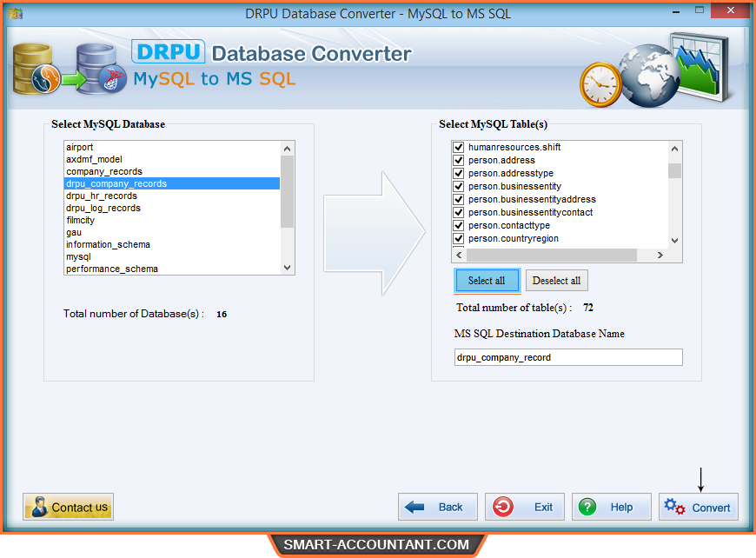Maximize the Database Converter window
The height and width of the screenshot is (558, 756).
coord(700,10)
